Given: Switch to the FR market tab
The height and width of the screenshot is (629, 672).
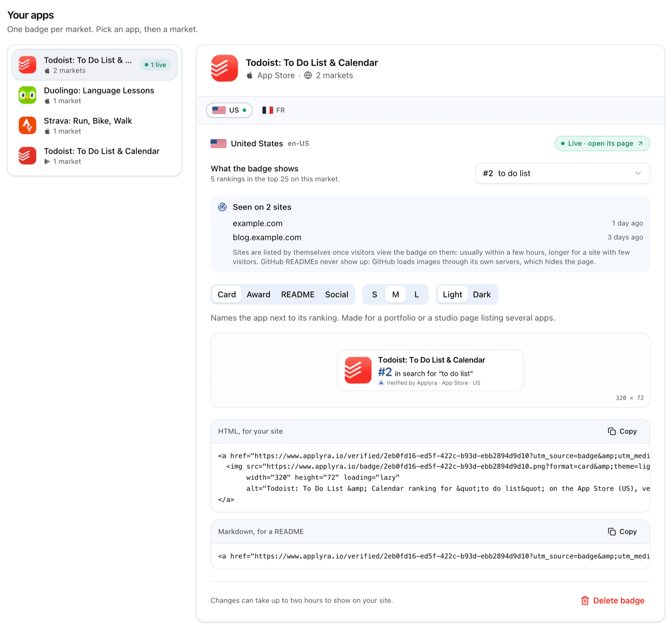Looking at the screenshot, I should 273,110.
